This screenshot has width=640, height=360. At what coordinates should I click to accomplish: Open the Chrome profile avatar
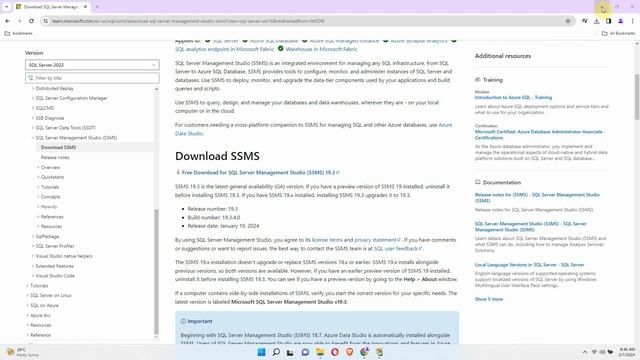coord(620,21)
